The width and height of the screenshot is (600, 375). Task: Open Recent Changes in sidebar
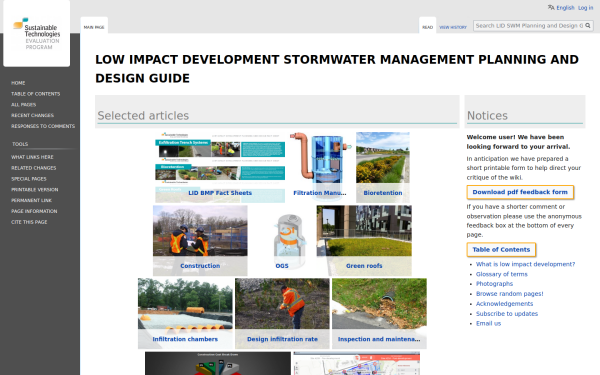coord(33,115)
